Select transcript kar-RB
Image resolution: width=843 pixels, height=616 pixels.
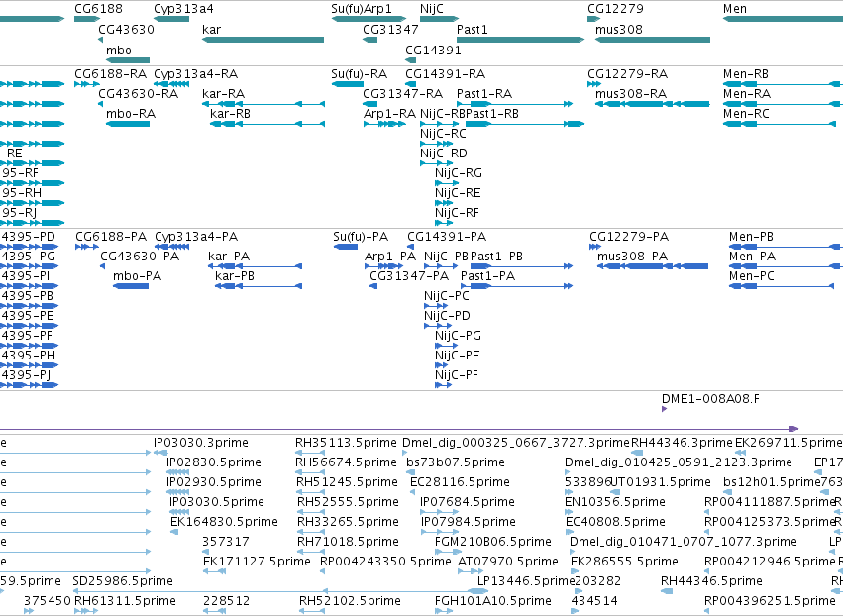[230, 114]
